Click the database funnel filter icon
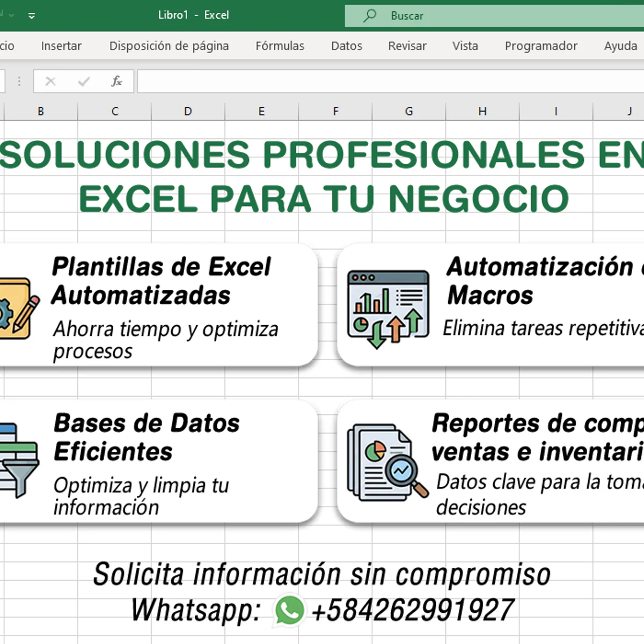 point(19,460)
